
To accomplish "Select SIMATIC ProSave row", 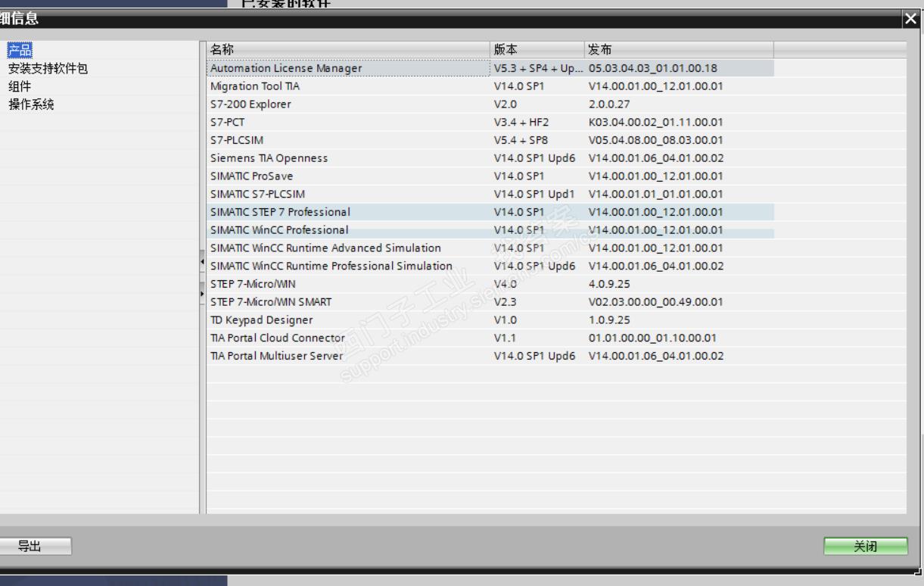I will [x=490, y=176].
